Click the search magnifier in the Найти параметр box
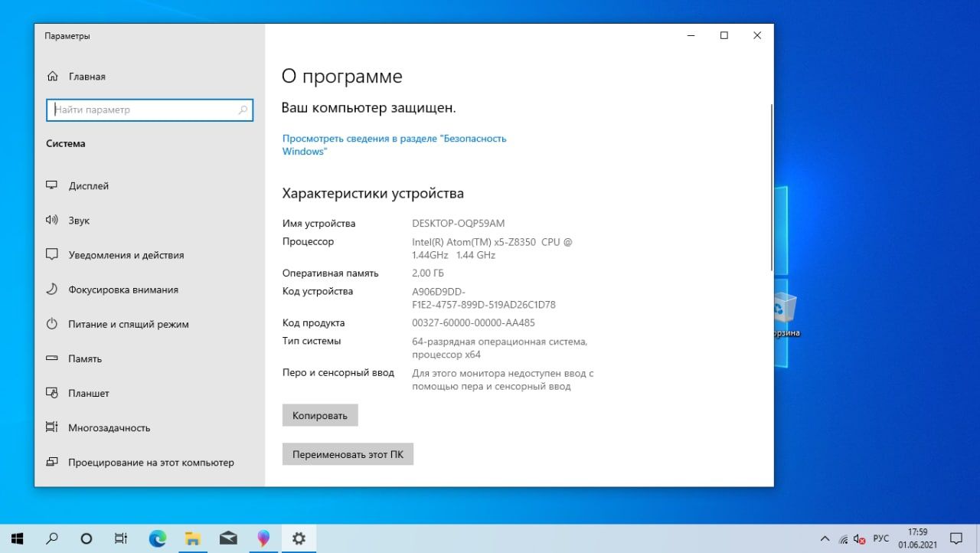Viewport: 980px width, 553px height. [243, 110]
